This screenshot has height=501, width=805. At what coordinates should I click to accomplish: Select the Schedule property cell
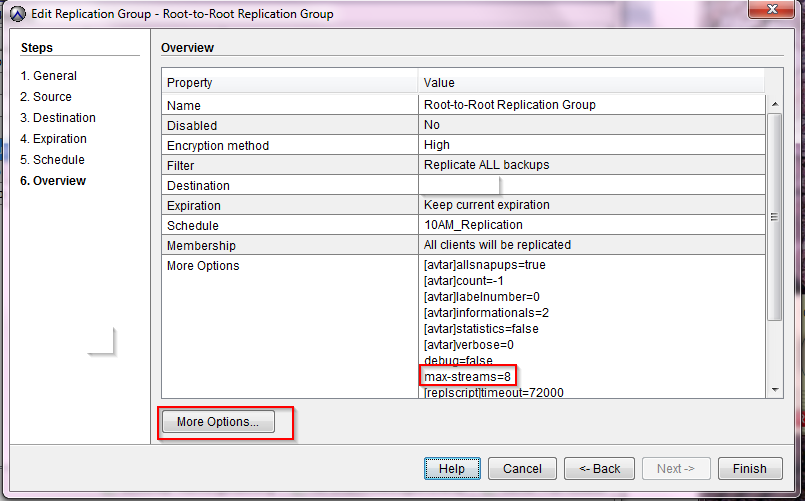(290, 225)
